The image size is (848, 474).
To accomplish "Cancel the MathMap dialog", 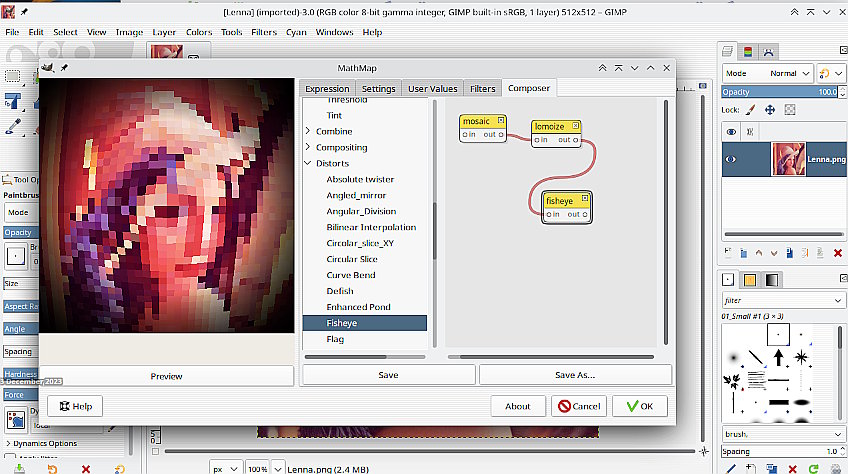I will (579, 406).
